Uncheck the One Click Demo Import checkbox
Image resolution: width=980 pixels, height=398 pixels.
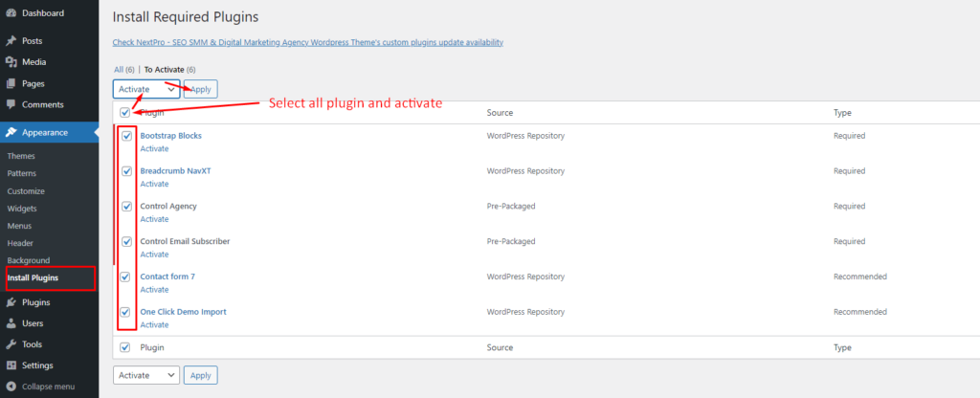tap(125, 312)
